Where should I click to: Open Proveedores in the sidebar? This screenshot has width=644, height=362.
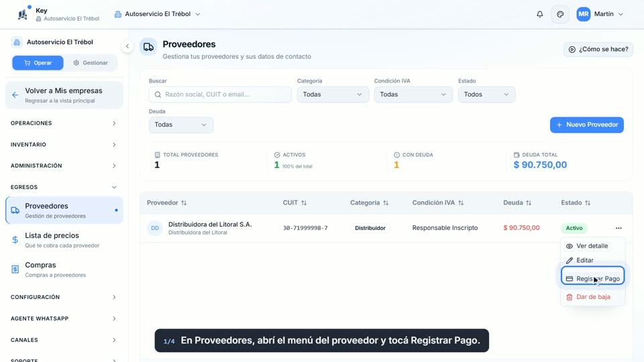click(64, 210)
